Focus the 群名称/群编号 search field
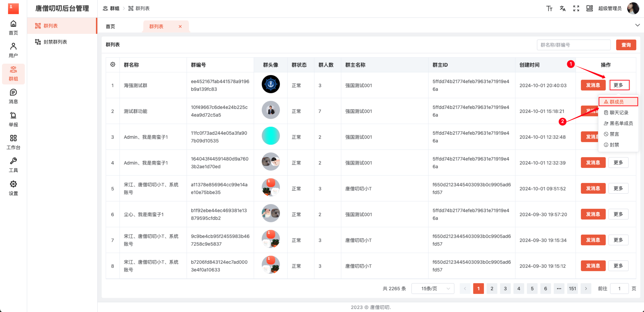The width and height of the screenshot is (644, 312). pyautogui.click(x=573, y=45)
